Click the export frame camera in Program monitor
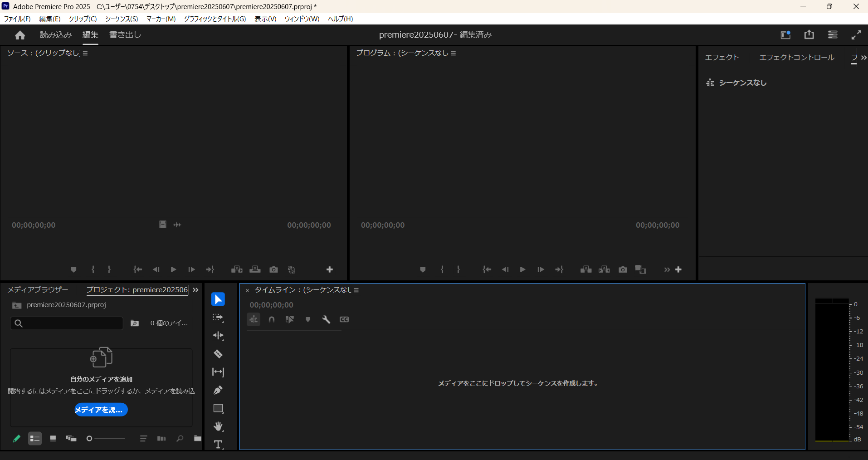Viewport: 868px width, 460px height. pos(623,269)
